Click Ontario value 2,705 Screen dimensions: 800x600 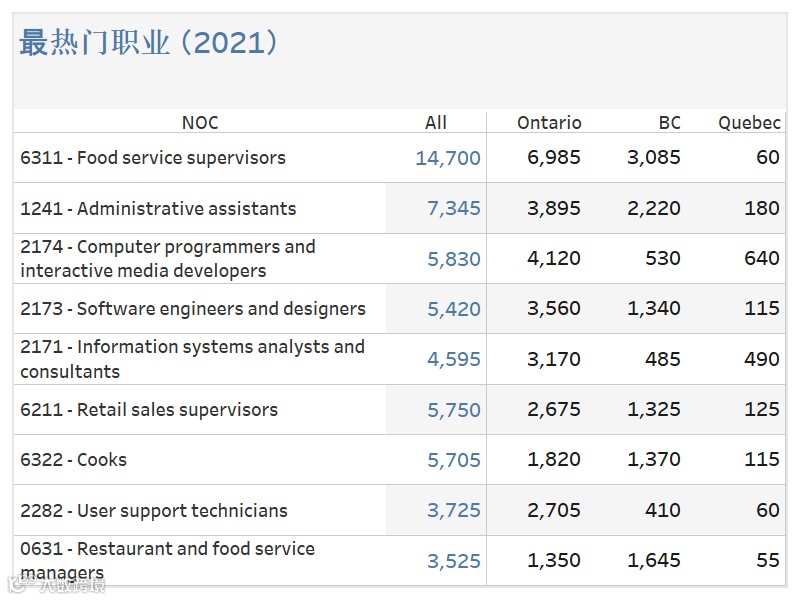(x=554, y=510)
